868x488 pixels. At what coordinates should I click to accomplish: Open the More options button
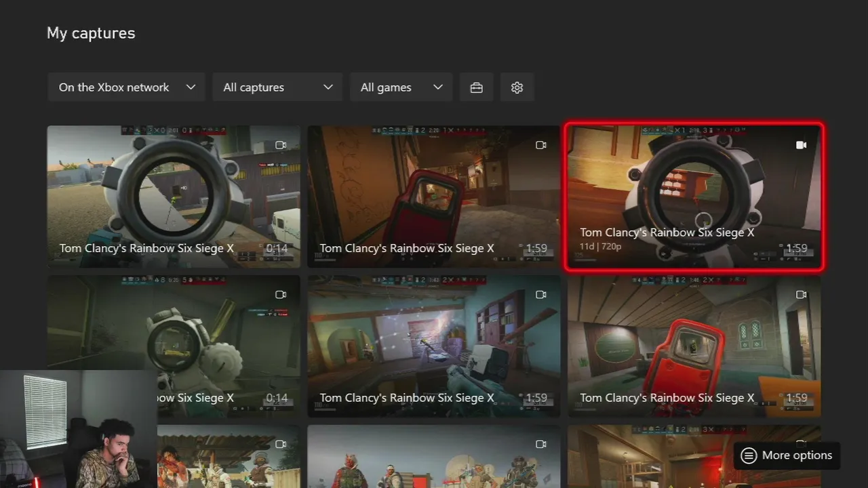[787, 455]
